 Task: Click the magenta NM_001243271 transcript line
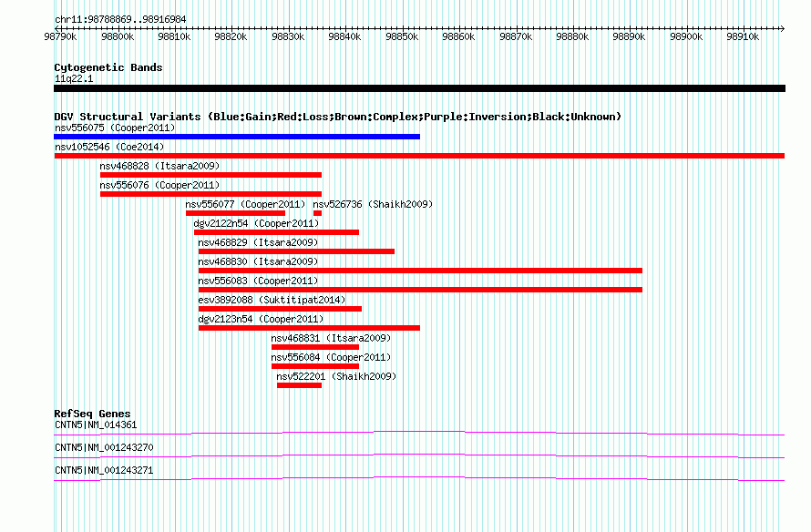(x=419, y=479)
